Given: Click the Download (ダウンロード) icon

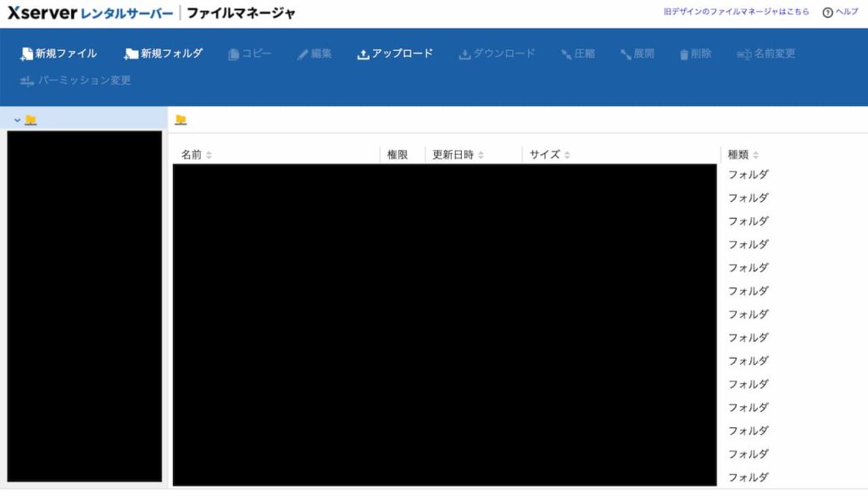Looking at the screenshot, I should [465, 54].
